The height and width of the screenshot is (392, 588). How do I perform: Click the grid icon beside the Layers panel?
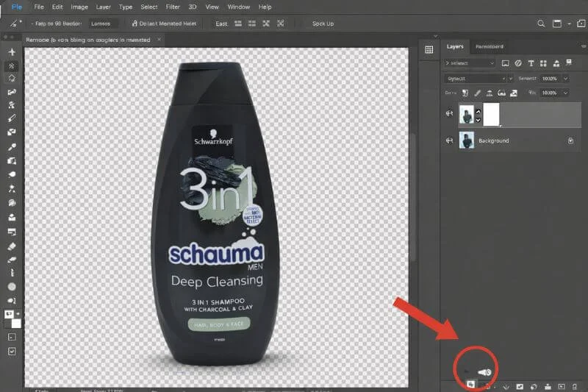tap(429, 49)
